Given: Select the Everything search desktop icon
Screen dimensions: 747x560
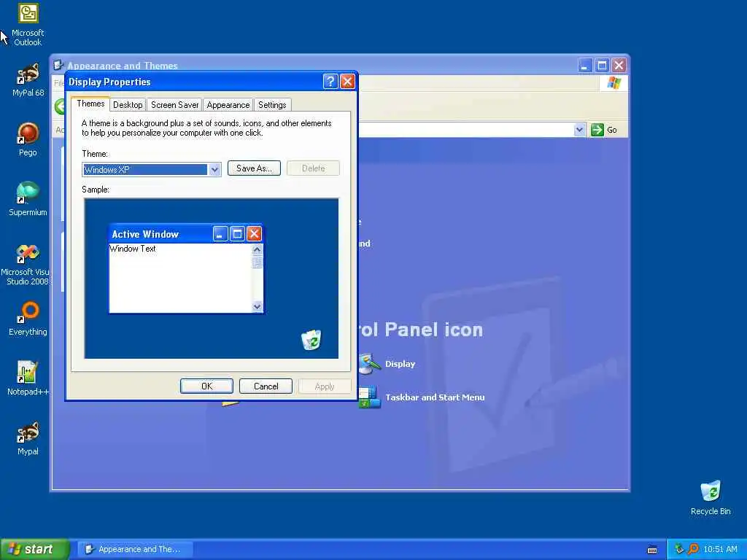Looking at the screenshot, I should (x=28, y=319).
